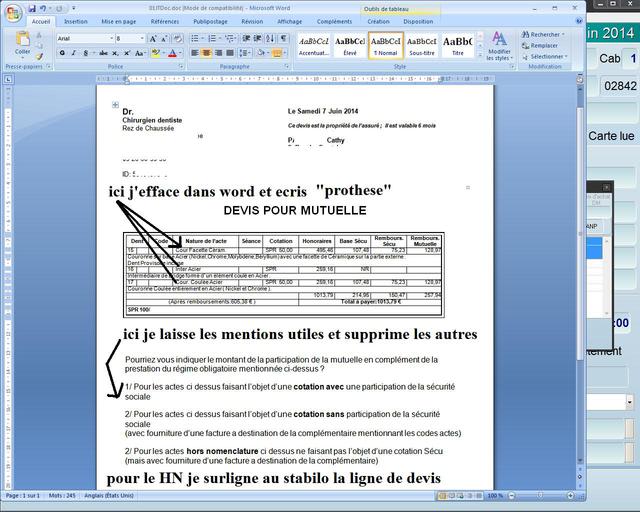Switch to the Insertion tab
Screen dimensions: 640x512
click(x=76, y=21)
